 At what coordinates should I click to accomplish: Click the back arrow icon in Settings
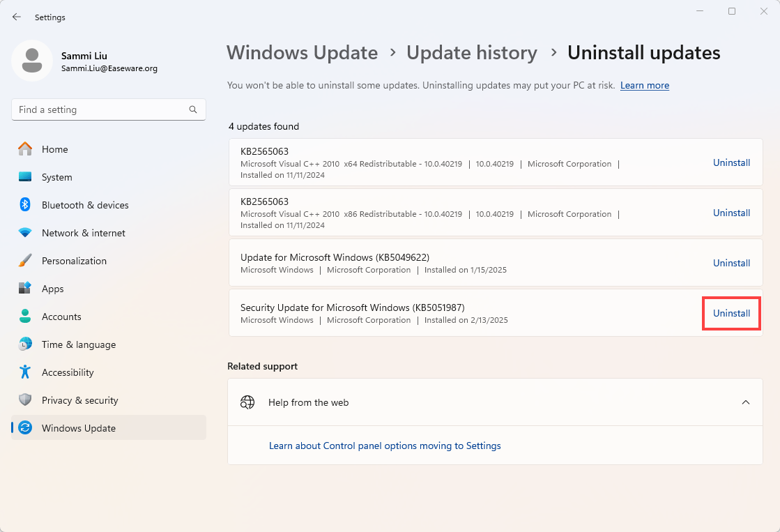[17, 17]
